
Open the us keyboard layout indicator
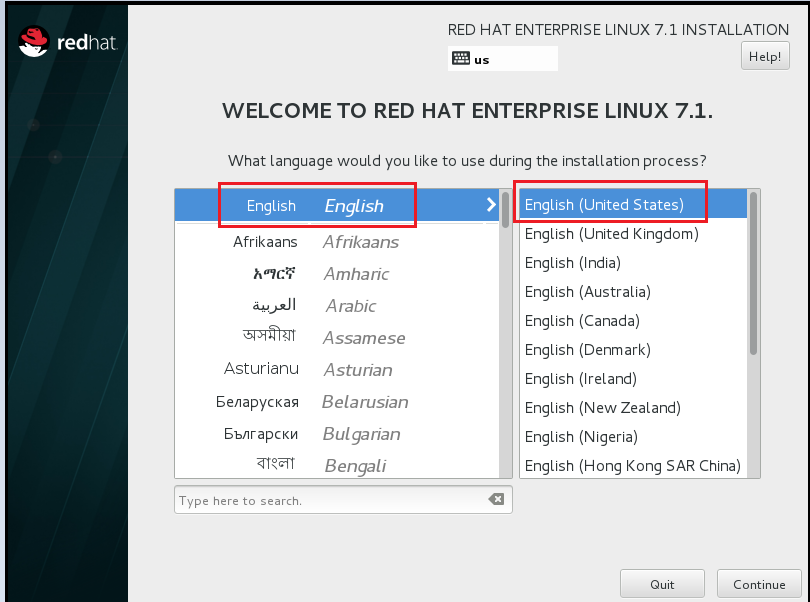503,58
